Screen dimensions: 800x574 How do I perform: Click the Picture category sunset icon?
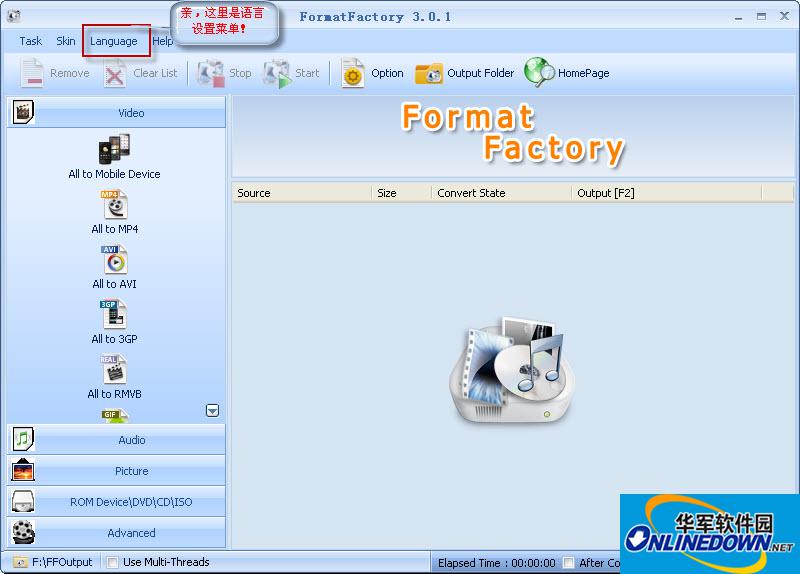pos(22,470)
